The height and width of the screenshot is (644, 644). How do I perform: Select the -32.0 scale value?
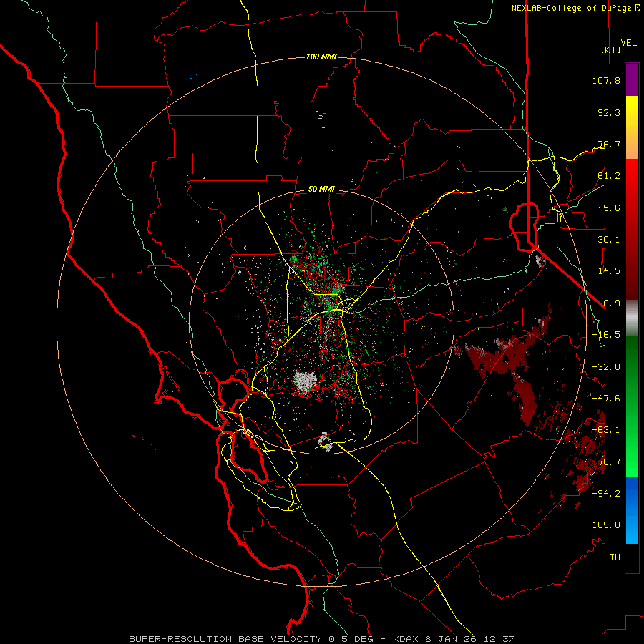pos(606,367)
